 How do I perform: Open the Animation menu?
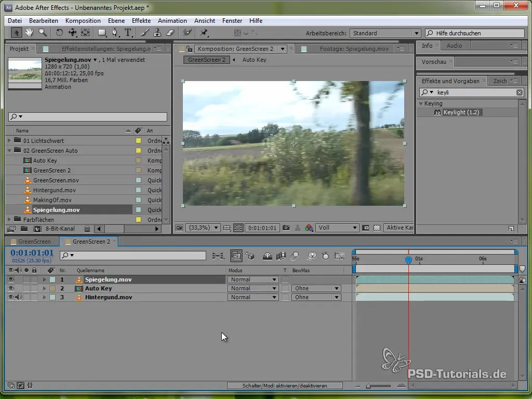172,21
